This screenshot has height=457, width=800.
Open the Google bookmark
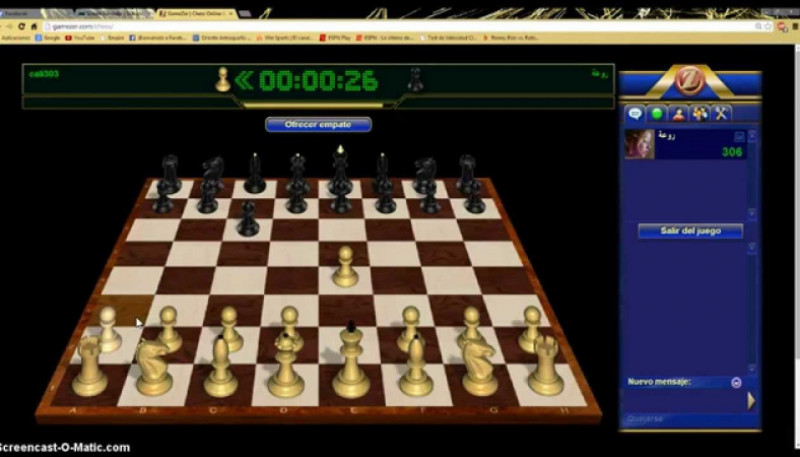pos(48,38)
